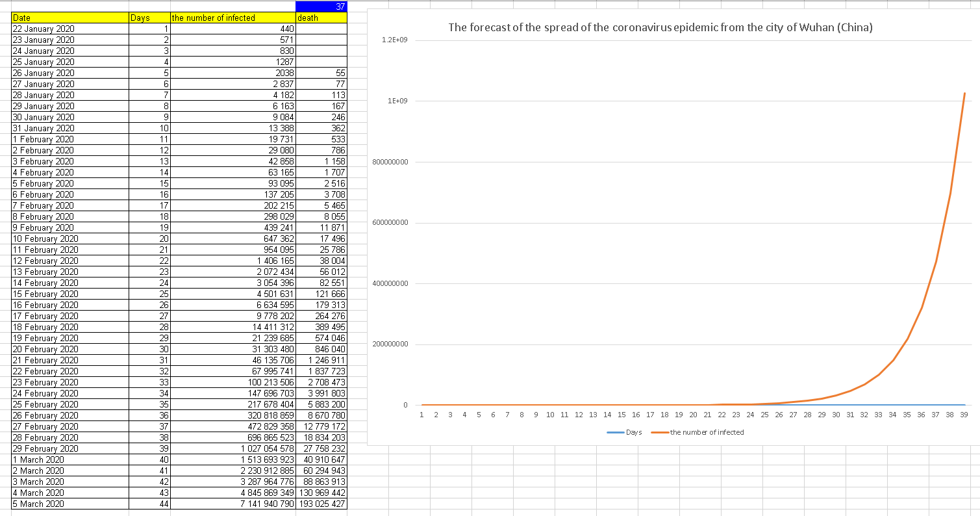Click the '1 February 2020' date cell
This screenshot has width=980, height=516.
point(70,140)
